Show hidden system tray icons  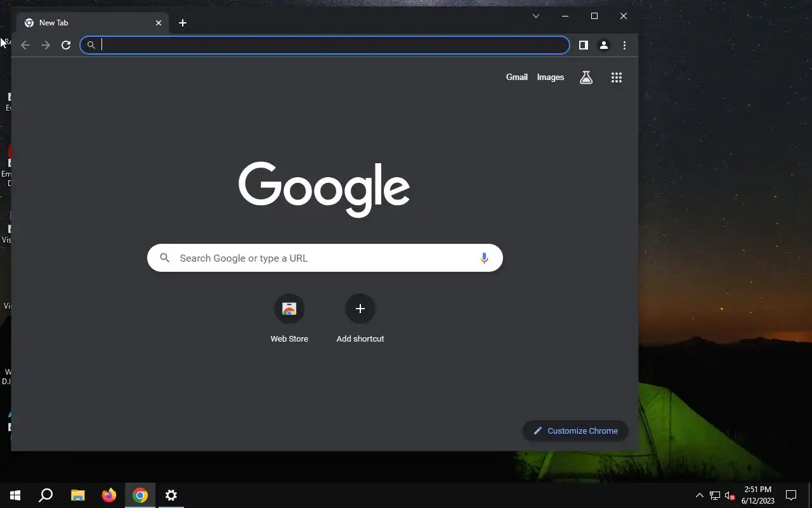(x=700, y=495)
